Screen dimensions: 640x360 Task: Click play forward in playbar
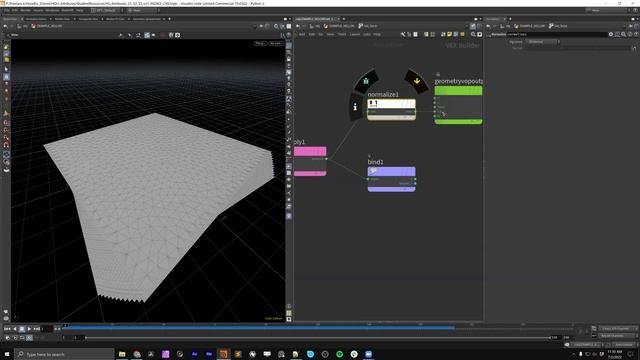coord(29,329)
